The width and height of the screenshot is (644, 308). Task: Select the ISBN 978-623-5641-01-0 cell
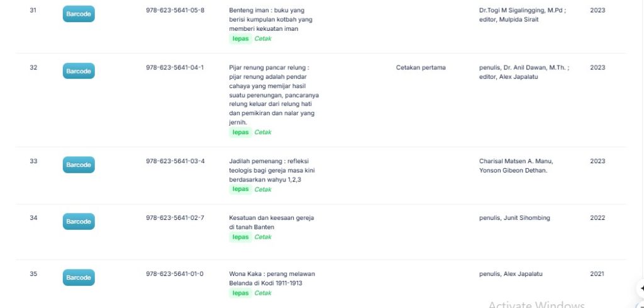175,274
